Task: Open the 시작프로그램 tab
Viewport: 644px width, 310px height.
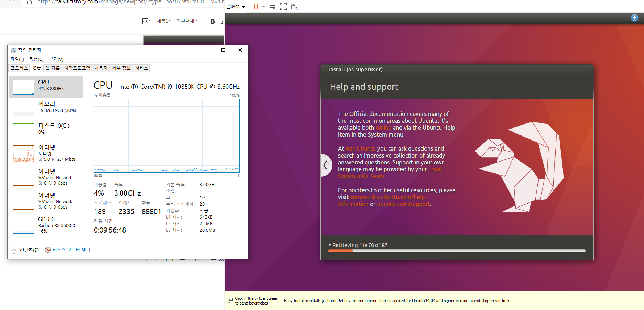Action: [x=77, y=68]
